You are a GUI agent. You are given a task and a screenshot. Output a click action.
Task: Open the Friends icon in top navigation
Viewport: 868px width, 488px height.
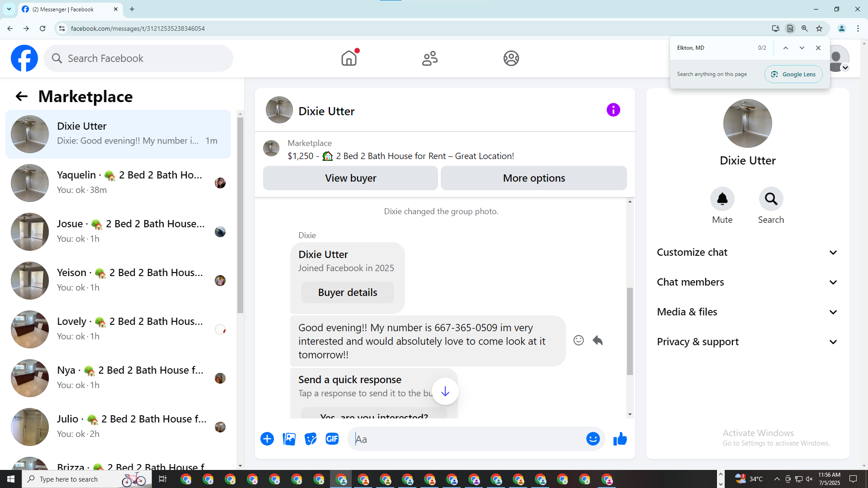429,58
